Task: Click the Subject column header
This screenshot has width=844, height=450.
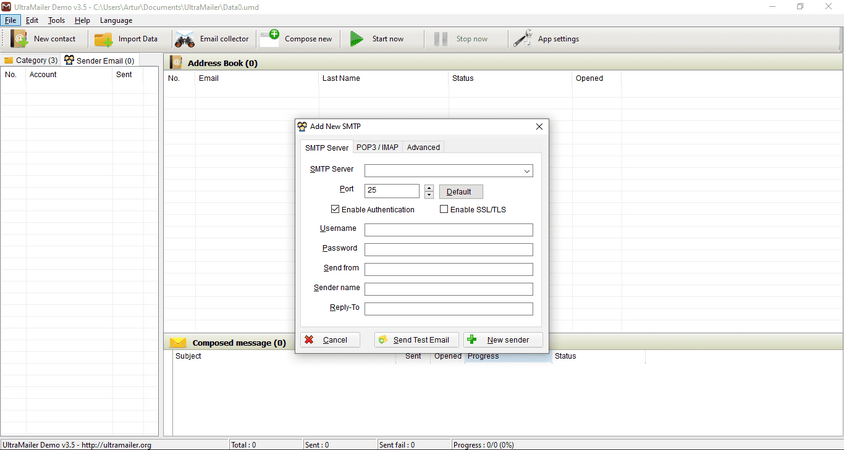Action: (284, 356)
